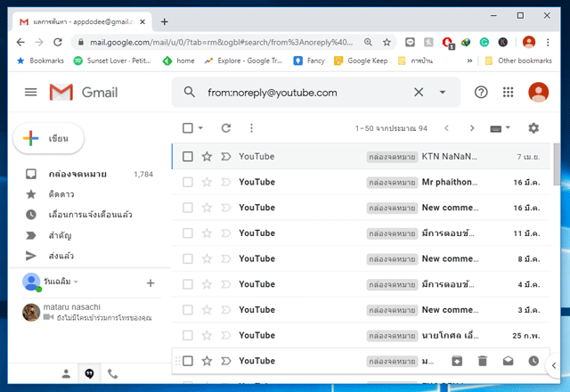Open the input tools keyboard dropdown
The width and height of the screenshot is (570, 392).
[500, 128]
